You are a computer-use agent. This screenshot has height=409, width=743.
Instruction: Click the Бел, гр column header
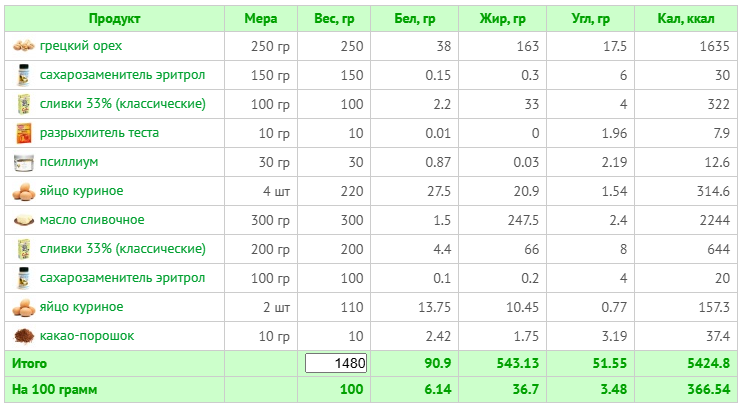click(415, 18)
